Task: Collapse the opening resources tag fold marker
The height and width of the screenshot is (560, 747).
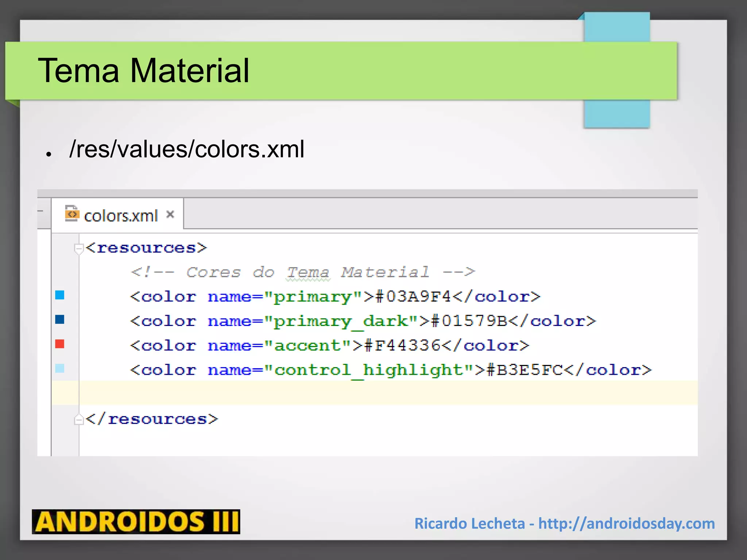Action: (x=79, y=249)
